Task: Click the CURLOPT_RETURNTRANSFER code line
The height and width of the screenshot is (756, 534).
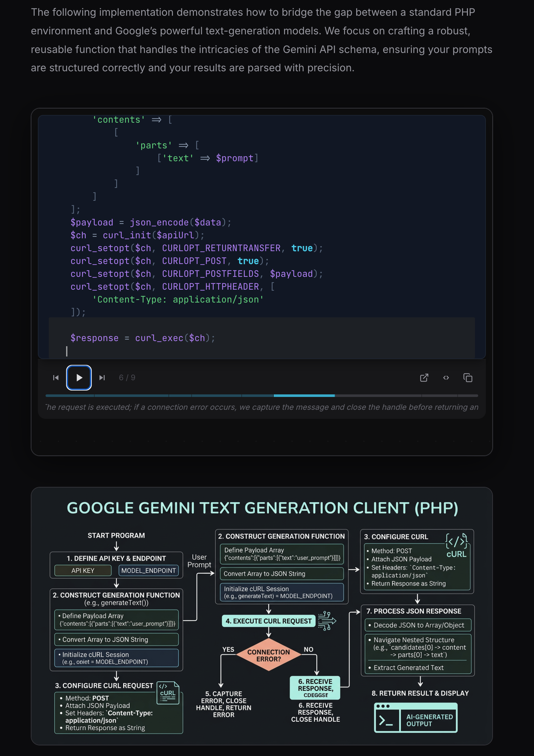Action: (197, 248)
